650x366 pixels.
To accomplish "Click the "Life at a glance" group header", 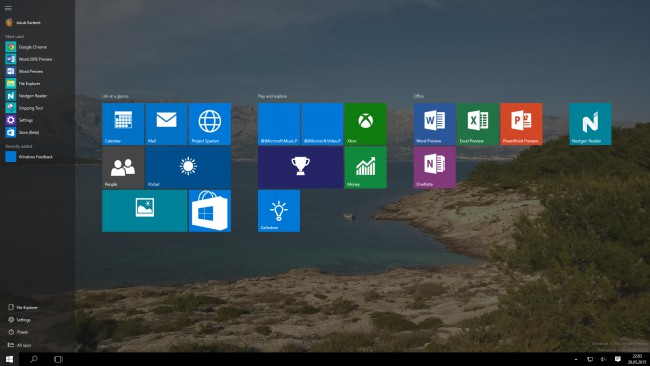I will [115, 96].
